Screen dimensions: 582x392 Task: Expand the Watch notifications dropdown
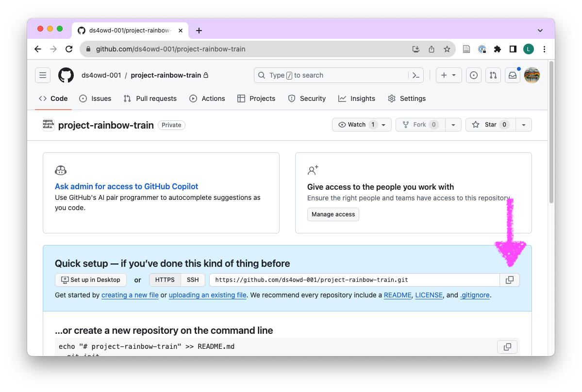point(383,125)
